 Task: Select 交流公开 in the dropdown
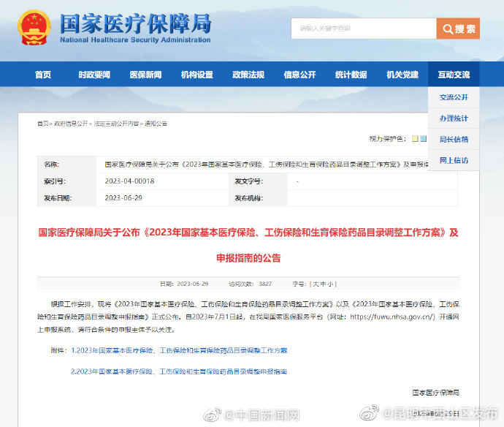[454, 97]
